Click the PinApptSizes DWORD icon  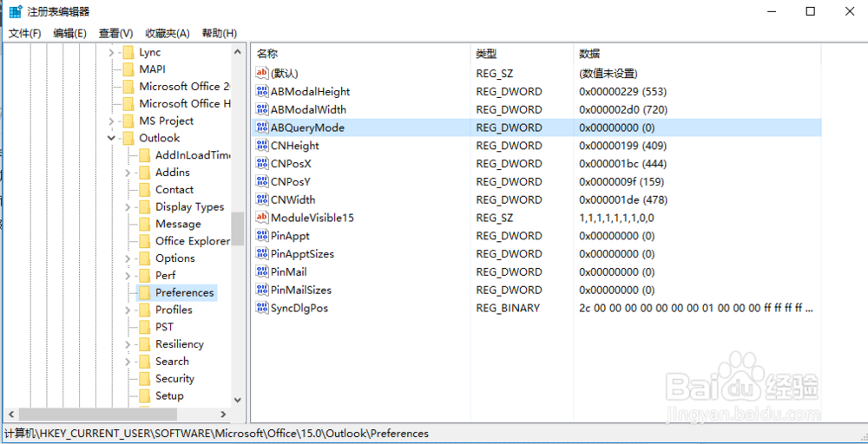pyautogui.click(x=262, y=254)
